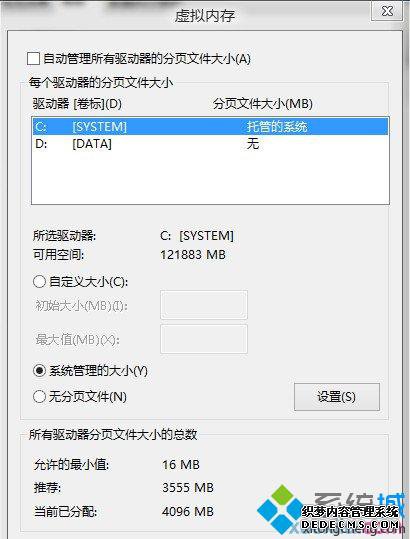Close the 虚拟内存 dialog window
This screenshot has width=410, height=539.
coord(387,11)
